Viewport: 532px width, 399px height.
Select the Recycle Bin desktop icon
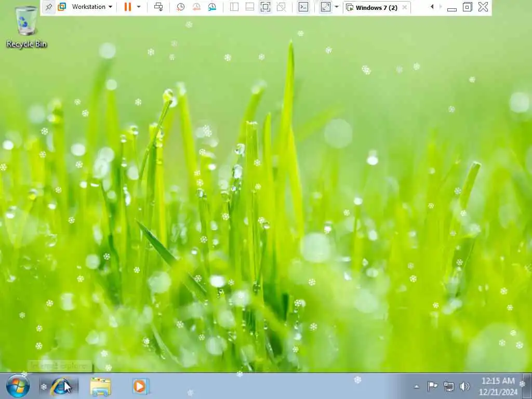(26, 27)
